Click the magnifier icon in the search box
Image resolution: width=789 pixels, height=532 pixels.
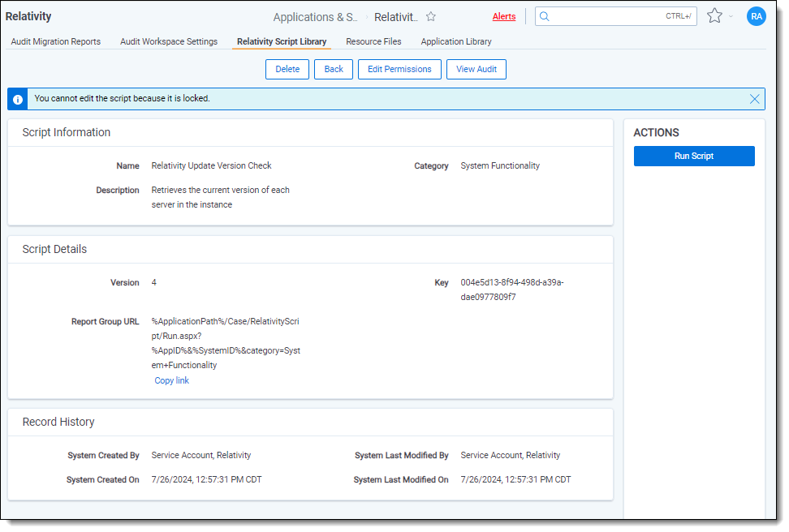[545, 16]
